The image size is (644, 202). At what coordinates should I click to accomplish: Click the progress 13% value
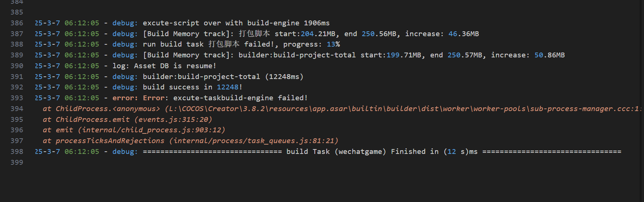tap(333, 44)
